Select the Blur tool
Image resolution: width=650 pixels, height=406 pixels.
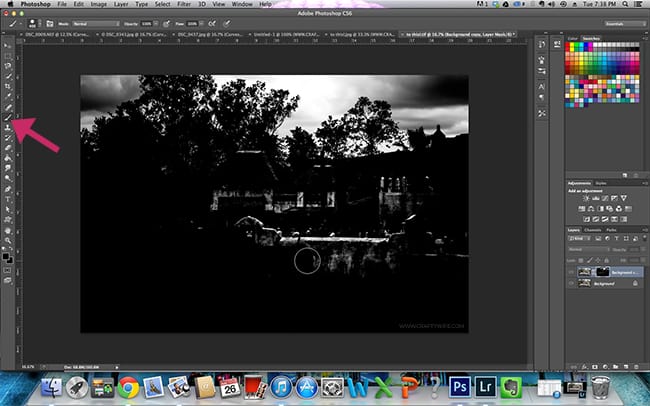tap(7, 168)
